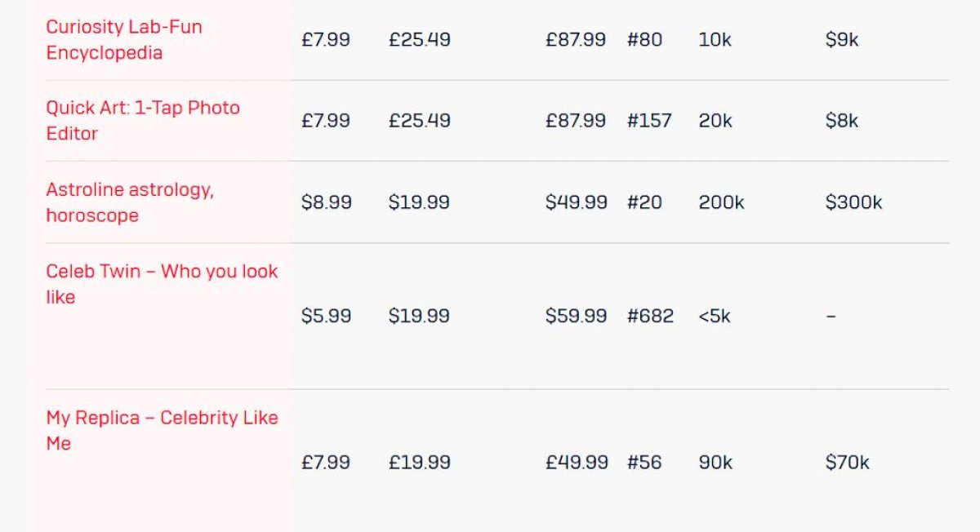Click the $70k revenue for My Replica
The image size is (980, 532).
click(x=847, y=463)
